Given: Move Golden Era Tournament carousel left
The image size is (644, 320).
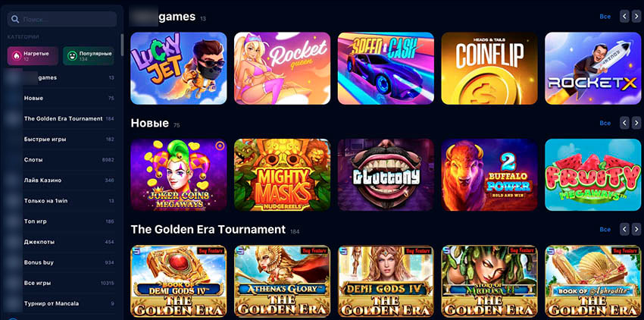Looking at the screenshot, I should (x=624, y=229).
